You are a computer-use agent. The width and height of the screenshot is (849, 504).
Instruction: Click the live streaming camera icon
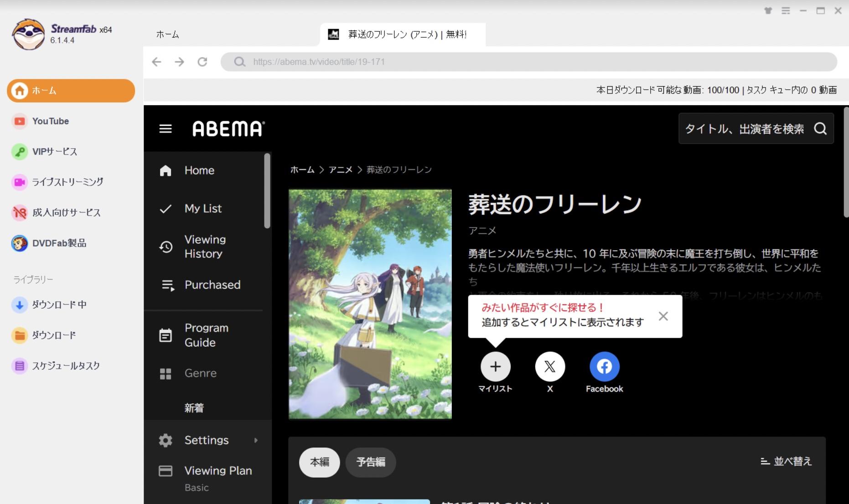pos(20,182)
